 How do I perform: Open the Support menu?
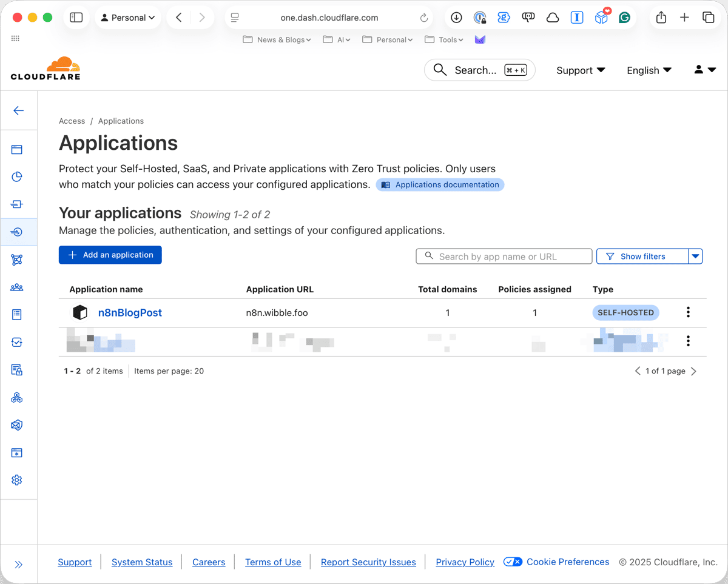pos(579,70)
